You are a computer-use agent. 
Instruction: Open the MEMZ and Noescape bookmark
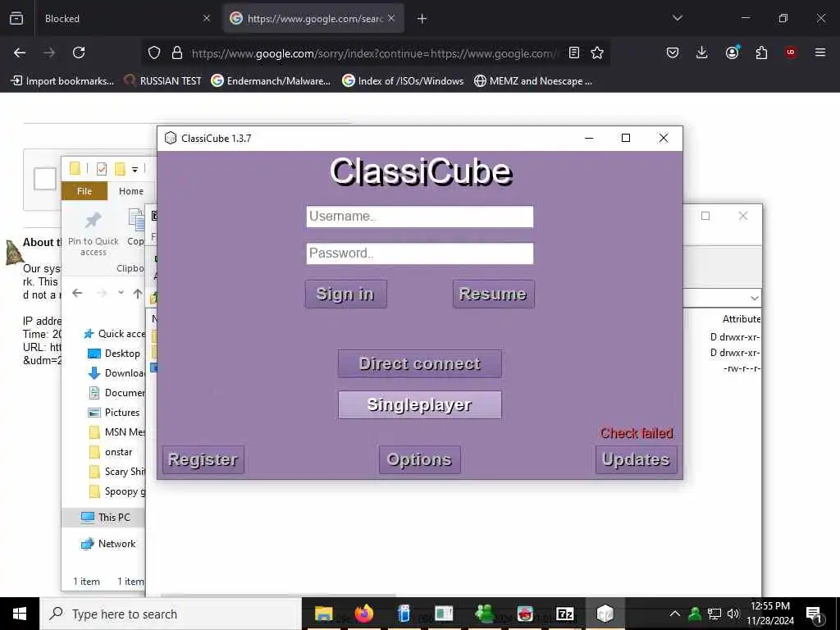(533, 81)
